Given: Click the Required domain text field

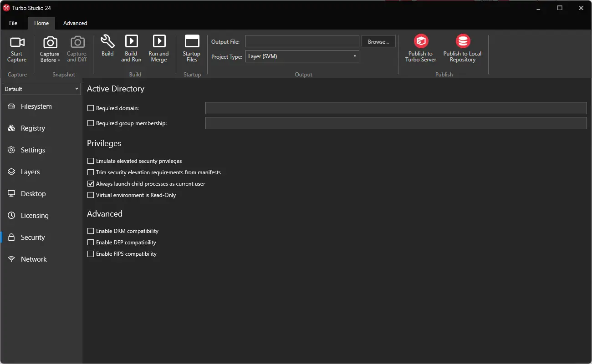Looking at the screenshot, I should (396, 108).
